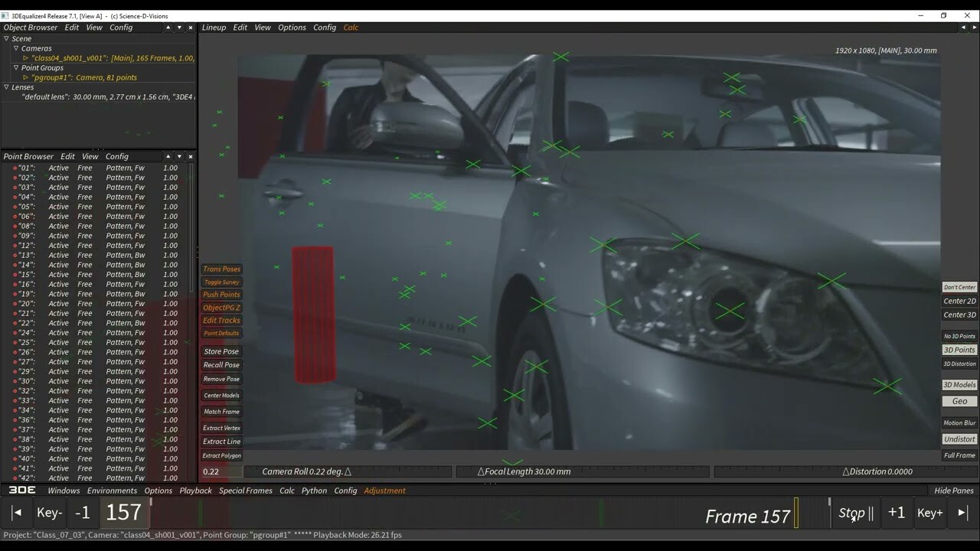980x551 pixels.
Task: Collapse the Scene tree node
Action: click(x=6, y=38)
